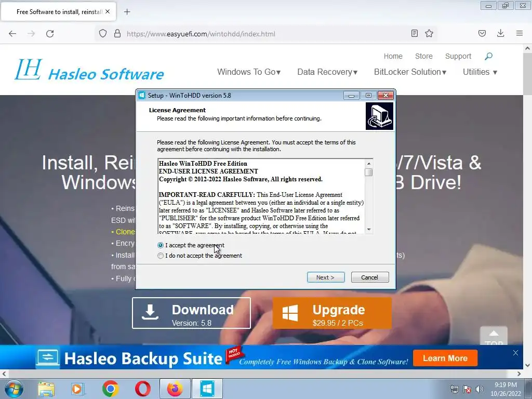Viewport: 532px width, 399px height.
Task: Click page horizontal scrollbar left arrow
Action: [x=4, y=374]
